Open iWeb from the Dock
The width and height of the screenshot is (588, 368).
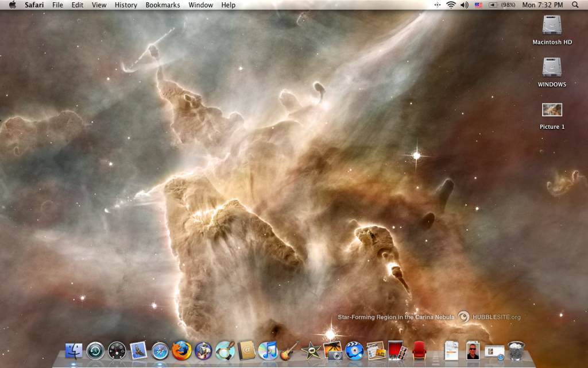pos(376,351)
